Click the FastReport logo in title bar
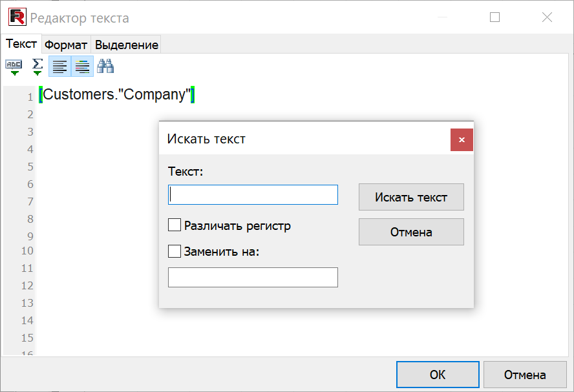Image resolution: width=574 pixels, height=392 pixels. click(x=17, y=17)
